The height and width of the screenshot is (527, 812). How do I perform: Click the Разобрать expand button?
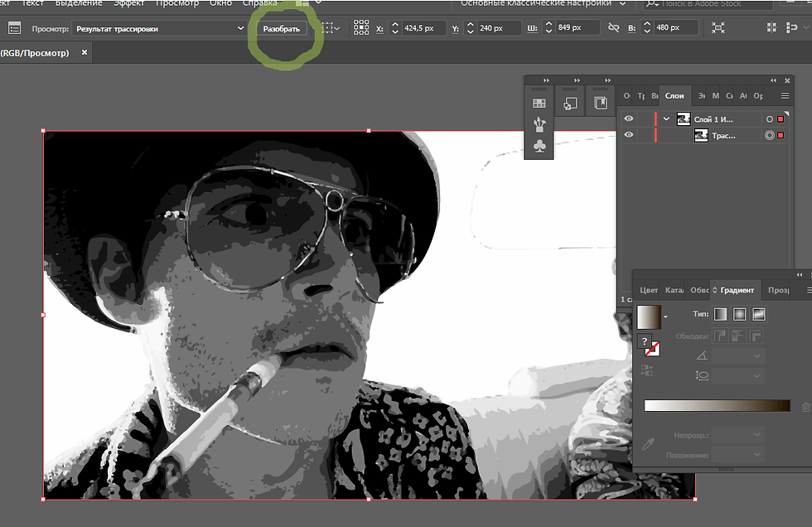click(281, 29)
